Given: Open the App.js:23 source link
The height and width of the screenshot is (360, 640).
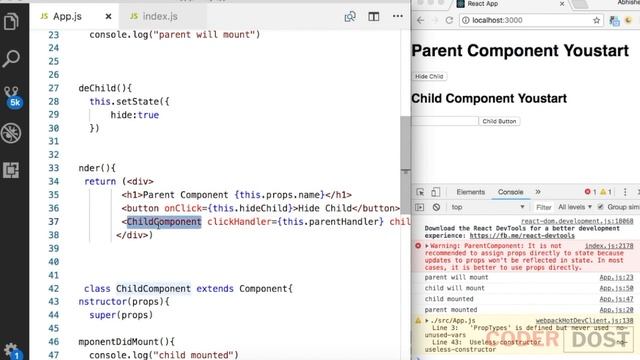Looking at the screenshot, I should coord(616,277).
